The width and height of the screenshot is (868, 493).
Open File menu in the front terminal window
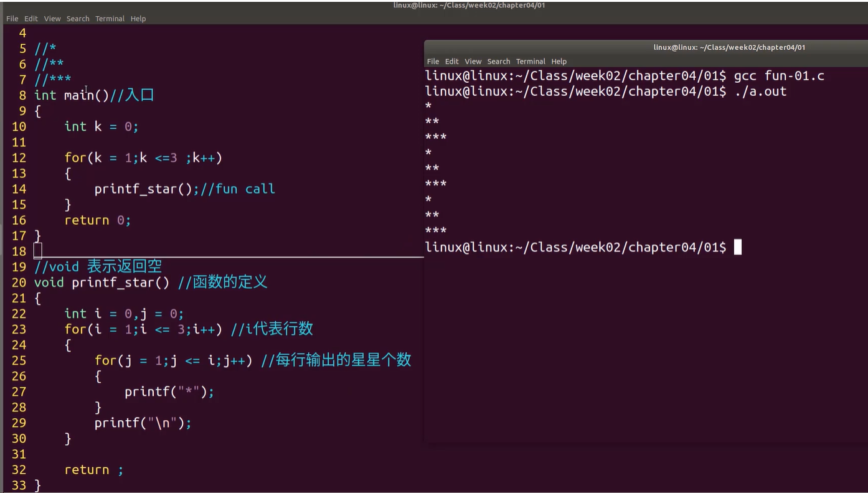click(433, 62)
